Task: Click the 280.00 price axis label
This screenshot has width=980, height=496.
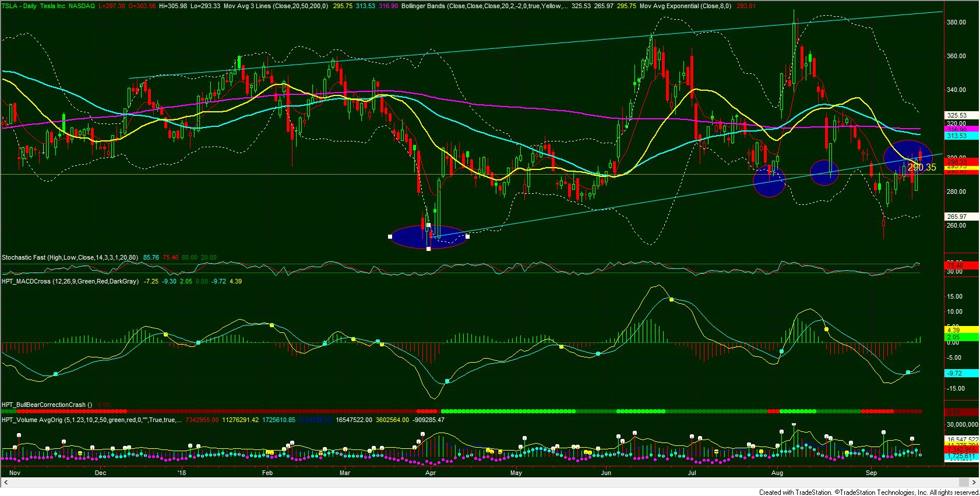Action: coord(957,192)
